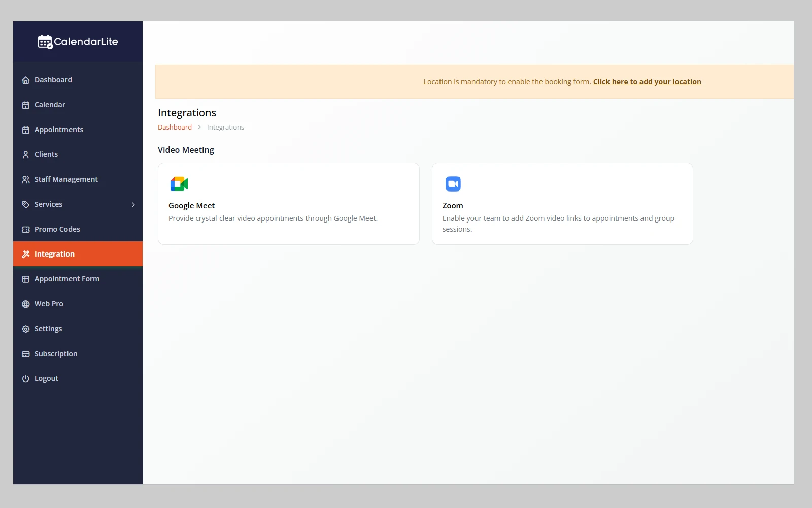Click the Subscription card icon

(26, 354)
